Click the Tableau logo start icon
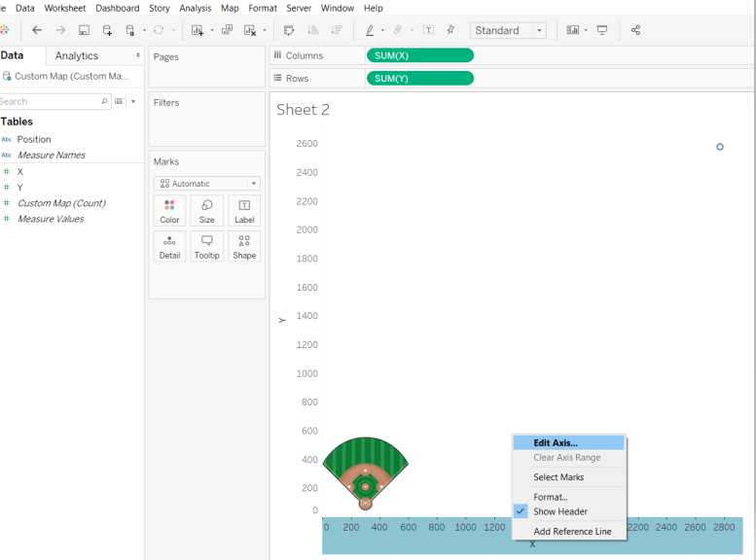This screenshot has width=756, height=560. pos(4,30)
